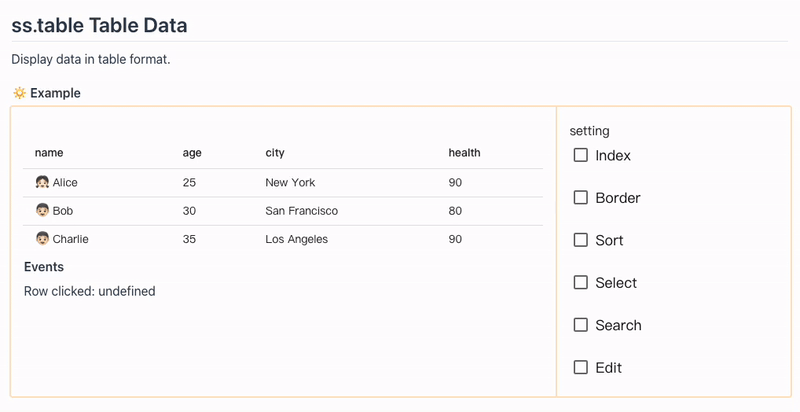Click the age column header

(x=192, y=153)
